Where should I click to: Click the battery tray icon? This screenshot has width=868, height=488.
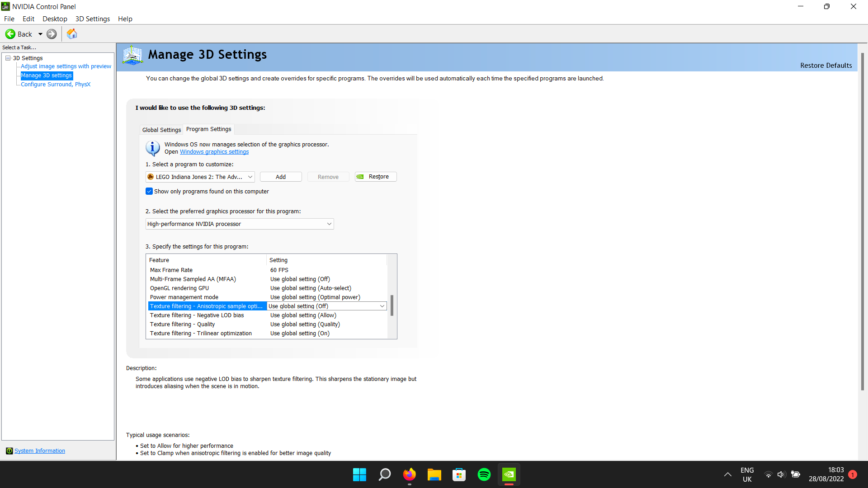coord(796,474)
